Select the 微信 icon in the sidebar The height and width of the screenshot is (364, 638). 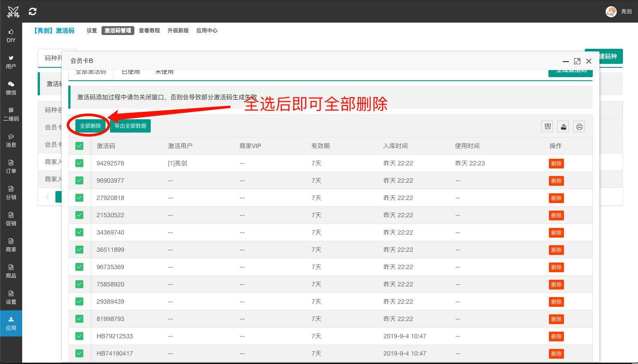(11, 88)
